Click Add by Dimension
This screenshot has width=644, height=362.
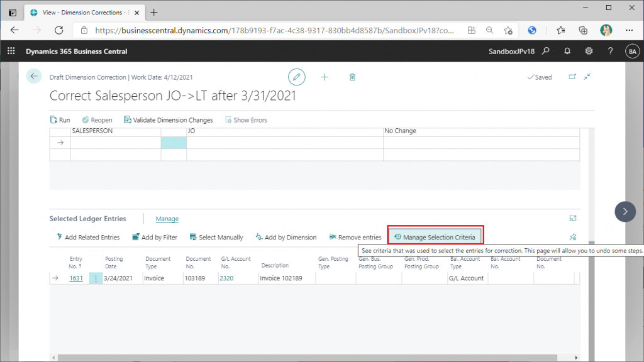tap(286, 237)
